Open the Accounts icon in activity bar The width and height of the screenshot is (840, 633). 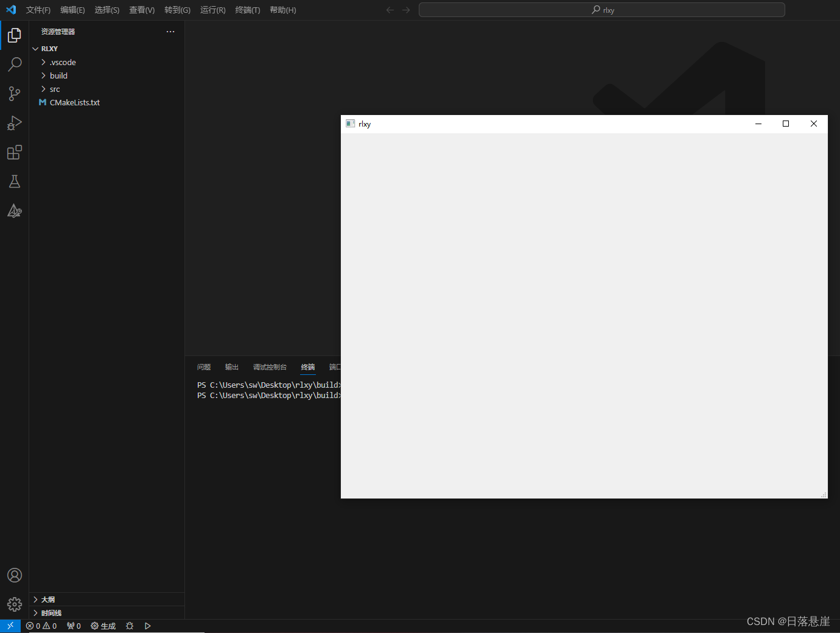coord(15,575)
